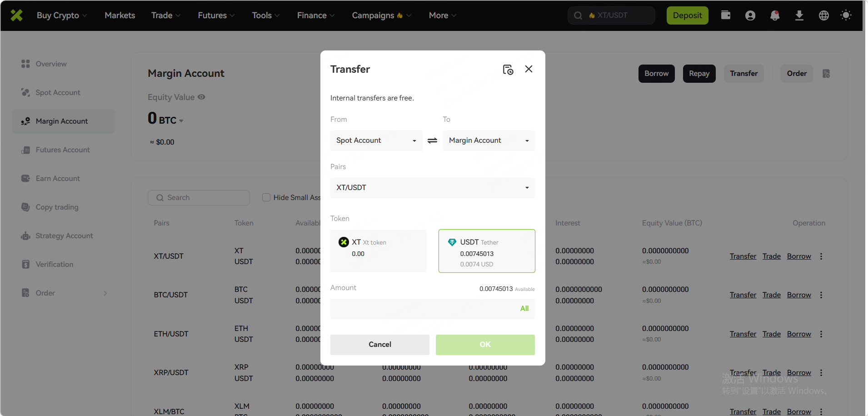Open notifications bell icon
This screenshot has width=868, height=416.
[x=775, y=15]
